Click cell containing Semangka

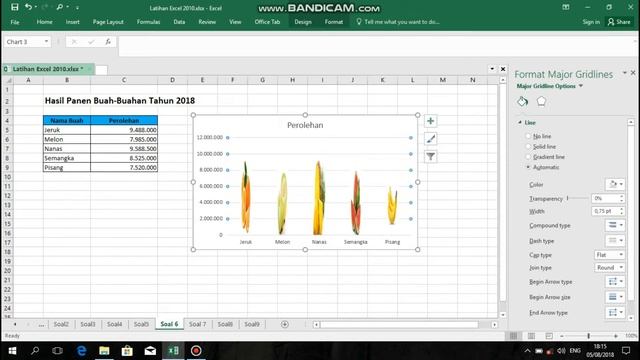click(x=67, y=158)
